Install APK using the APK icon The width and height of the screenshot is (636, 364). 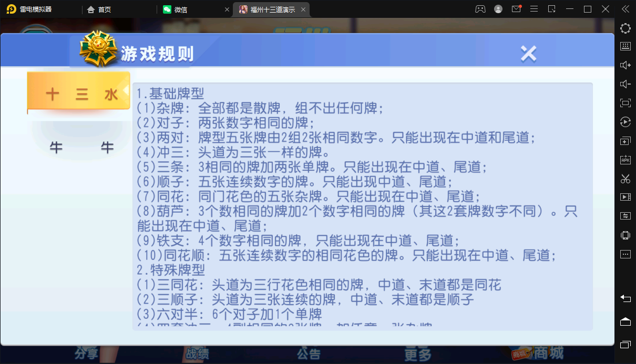coord(625,160)
